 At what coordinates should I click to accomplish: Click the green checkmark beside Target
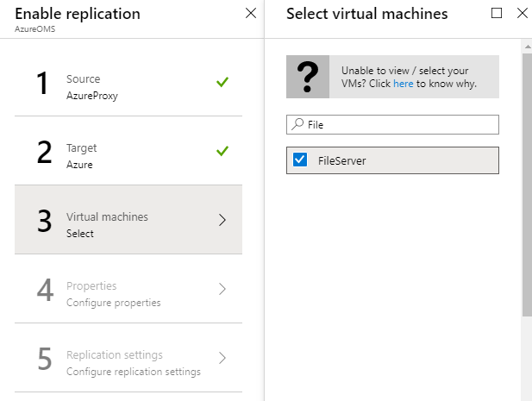point(222,151)
